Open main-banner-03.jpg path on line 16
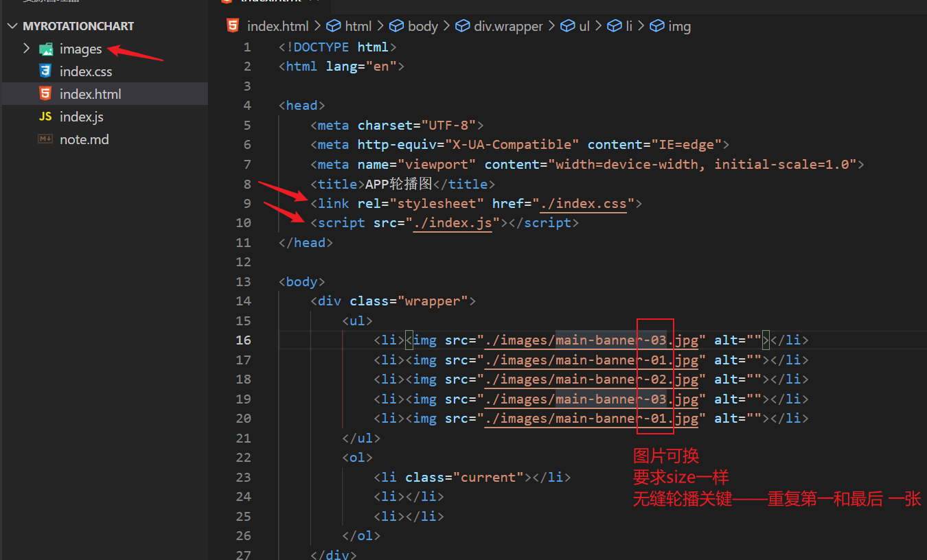Viewport: 927px width, 560px height. point(591,340)
